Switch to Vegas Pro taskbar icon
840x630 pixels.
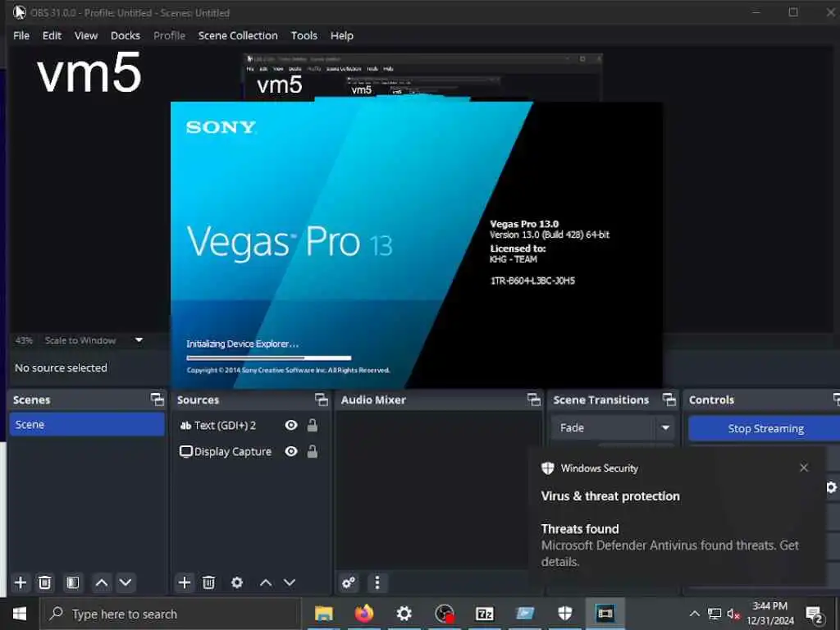point(605,614)
